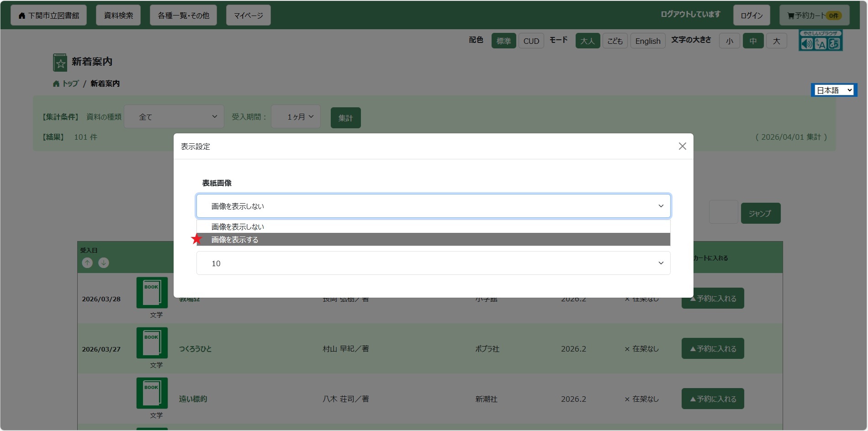Open the マイページ menu
The height and width of the screenshot is (431, 868).
point(248,15)
